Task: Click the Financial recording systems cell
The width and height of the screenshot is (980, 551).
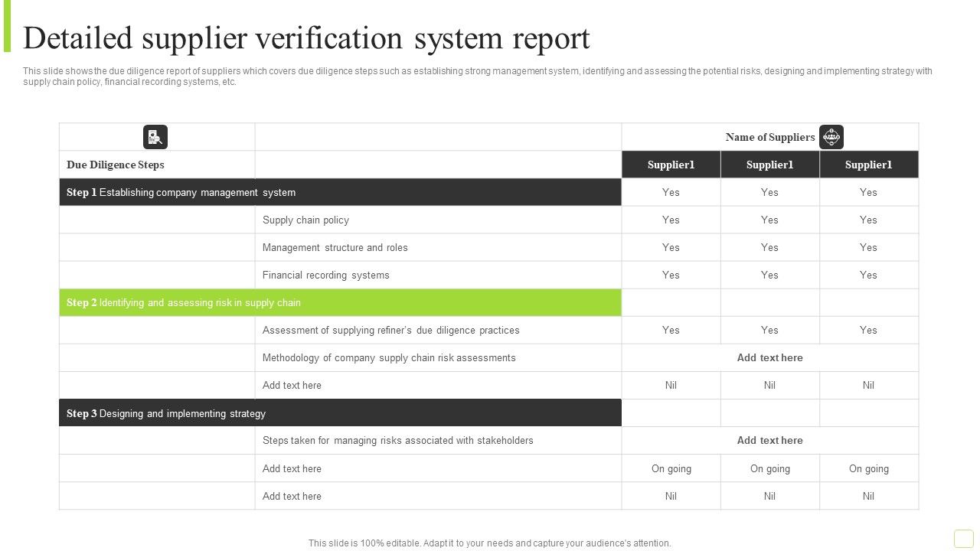Action: click(x=325, y=275)
